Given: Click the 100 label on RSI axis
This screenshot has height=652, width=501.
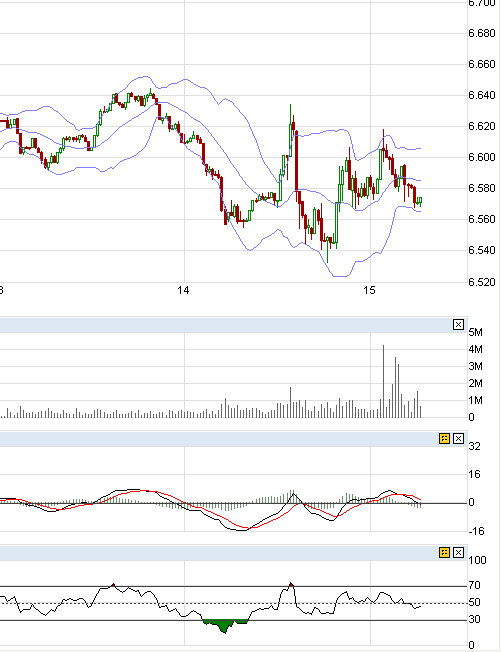Looking at the screenshot, I should 477,561.
